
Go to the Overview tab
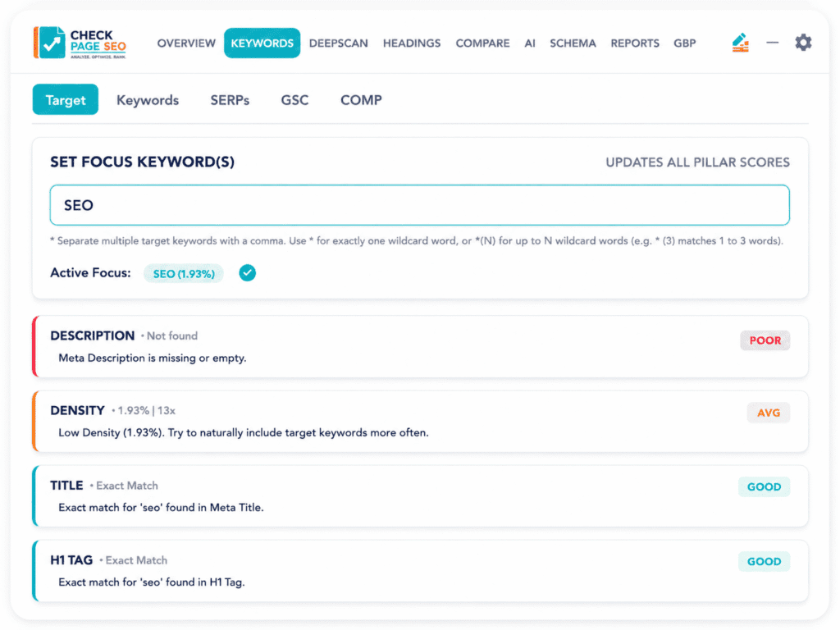point(186,43)
